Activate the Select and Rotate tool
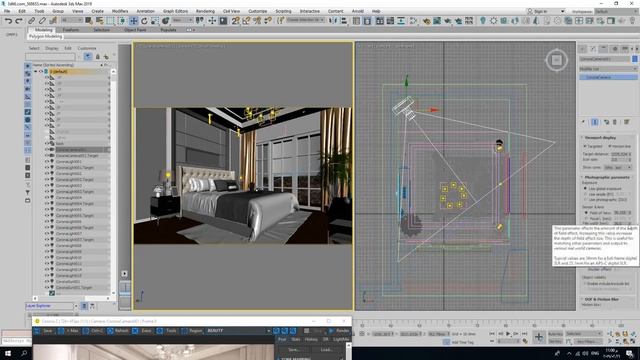Image resolution: width=640 pixels, height=360 pixels. [x=144, y=20]
